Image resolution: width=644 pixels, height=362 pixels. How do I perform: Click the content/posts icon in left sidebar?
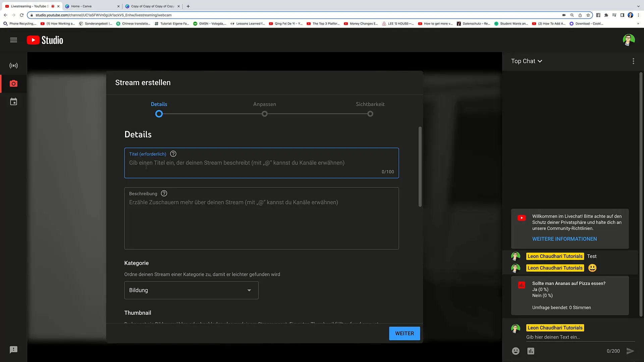(13, 102)
